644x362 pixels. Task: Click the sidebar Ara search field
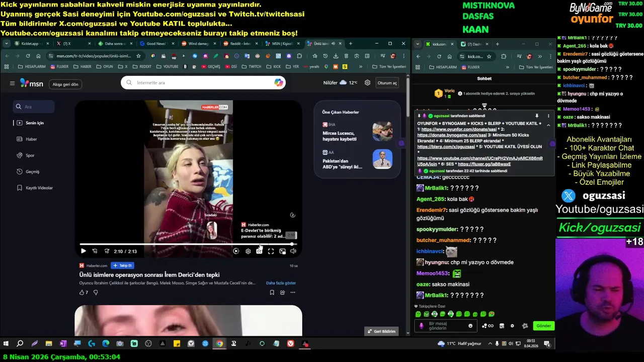coord(34,107)
